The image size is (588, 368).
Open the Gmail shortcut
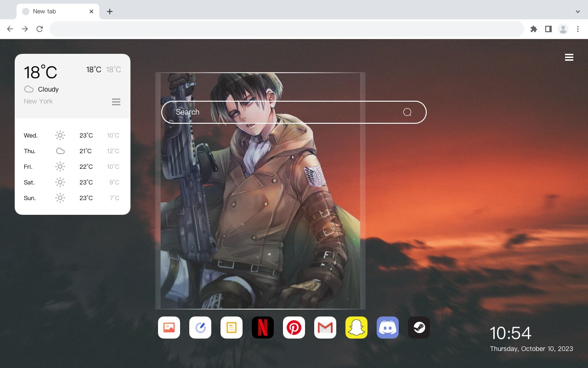[x=325, y=328]
